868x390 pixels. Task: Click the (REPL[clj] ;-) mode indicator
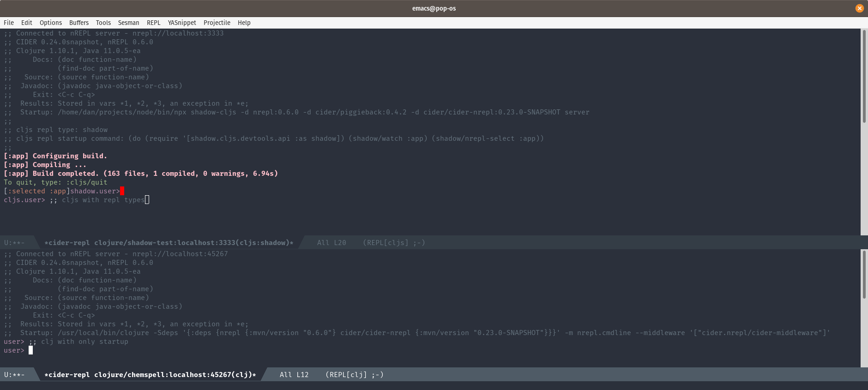pos(355,375)
